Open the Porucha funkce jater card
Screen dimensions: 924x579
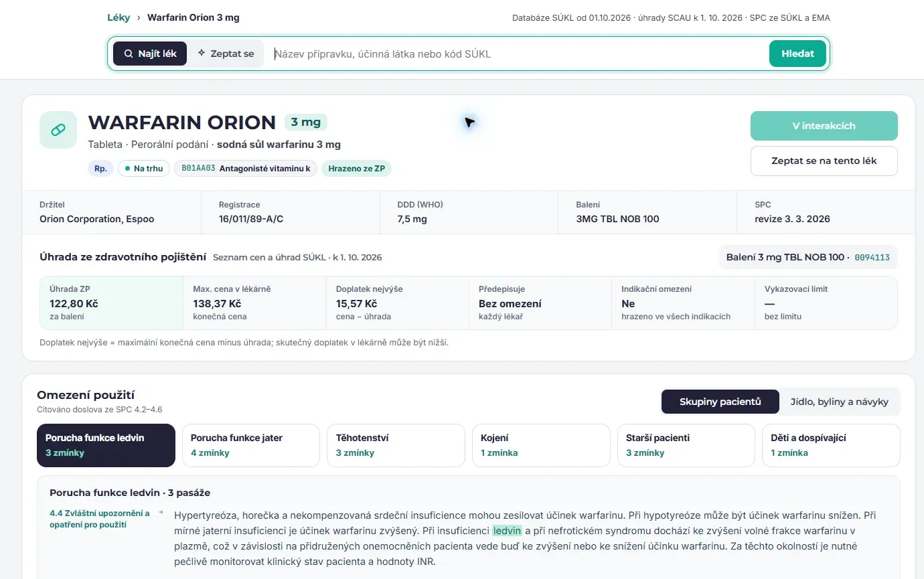(x=251, y=445)
